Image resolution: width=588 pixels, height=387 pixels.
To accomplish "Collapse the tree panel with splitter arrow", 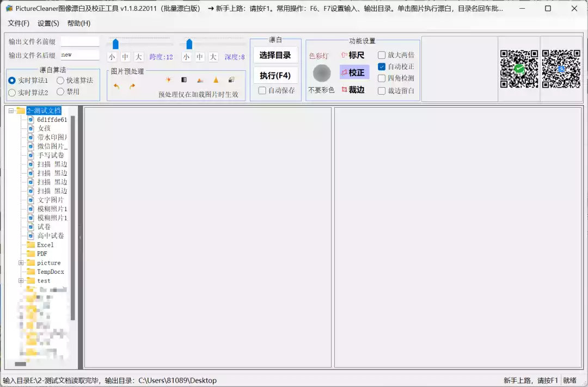I will tap(80, 237).
